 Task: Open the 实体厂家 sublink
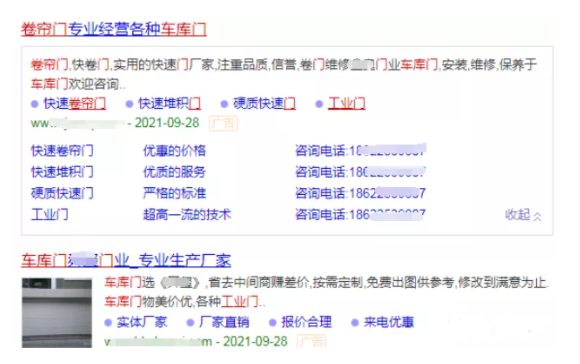pyautogui.click(x=142, y=322)
